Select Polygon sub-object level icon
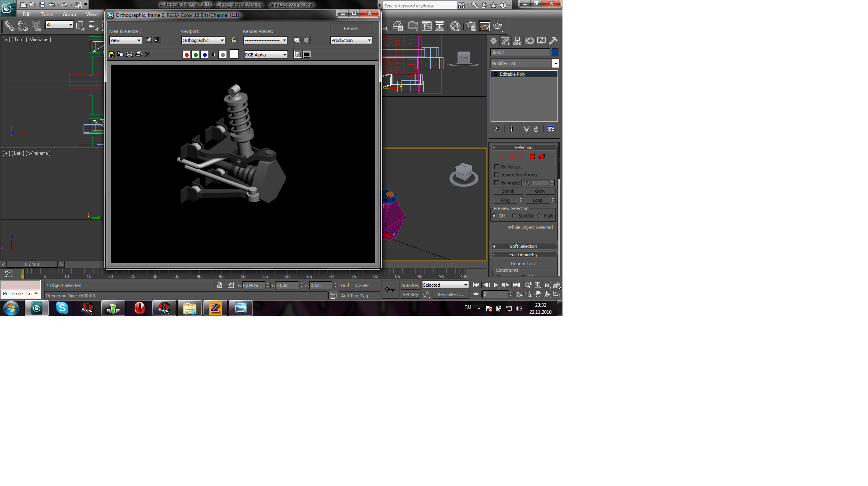 click(x=532, y=157)
